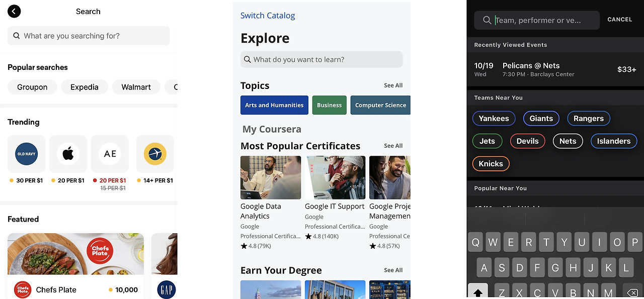Tap the L key on the keyboard
The height and width of the screenshot is (299, 644).
point(626,268)
